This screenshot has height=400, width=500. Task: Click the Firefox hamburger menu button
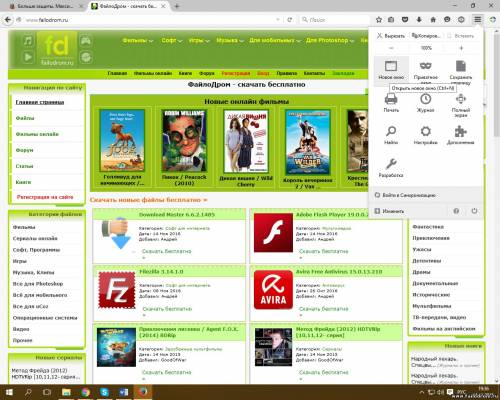(478, 20)
